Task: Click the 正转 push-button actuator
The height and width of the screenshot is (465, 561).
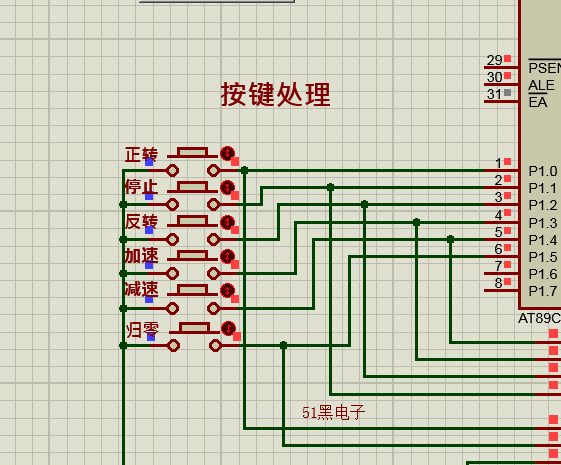Action: [x=192, y=153]
